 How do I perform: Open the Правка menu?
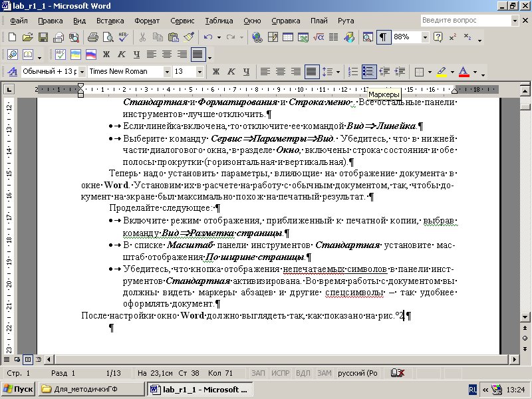pyautogui.click(x=51, y=21)
